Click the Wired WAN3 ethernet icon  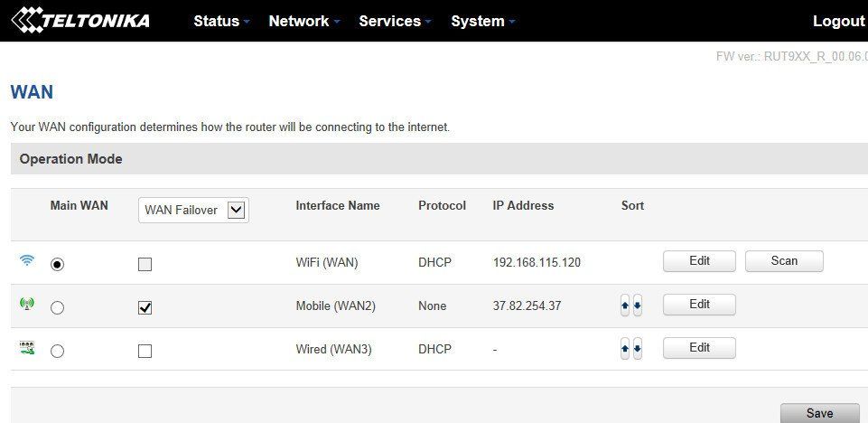(27, 348)
